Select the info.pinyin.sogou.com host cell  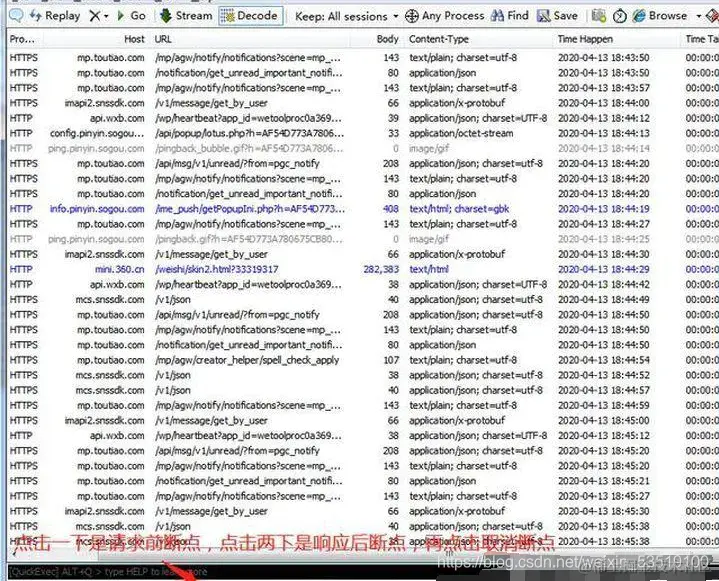coord(97,209)
